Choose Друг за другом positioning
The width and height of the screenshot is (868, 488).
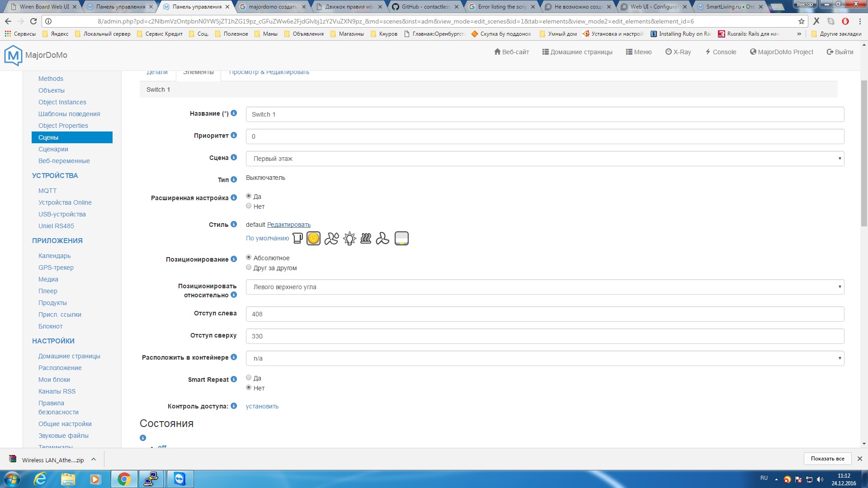[x=249, y=267]
